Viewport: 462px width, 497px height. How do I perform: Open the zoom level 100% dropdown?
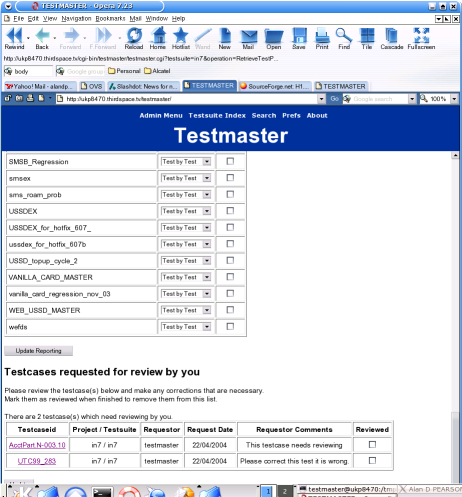454,99
